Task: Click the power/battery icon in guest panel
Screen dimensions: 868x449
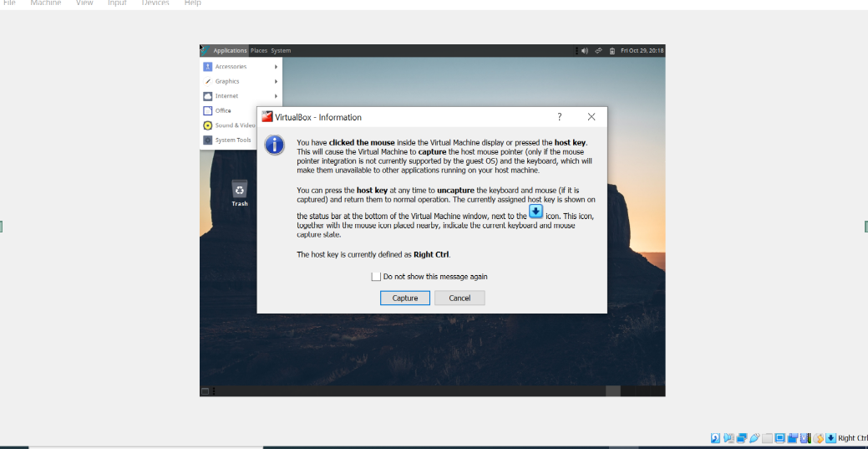Action: coord(612,50)
